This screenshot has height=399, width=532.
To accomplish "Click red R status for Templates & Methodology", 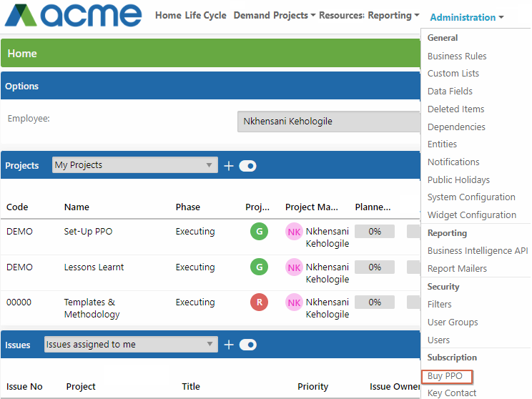I will point(260,302).
